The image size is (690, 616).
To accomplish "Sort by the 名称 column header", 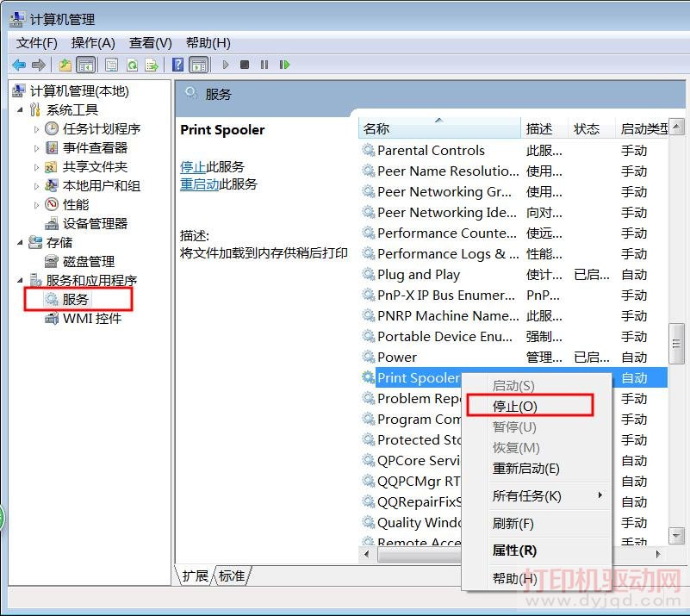I will [439, 129].
